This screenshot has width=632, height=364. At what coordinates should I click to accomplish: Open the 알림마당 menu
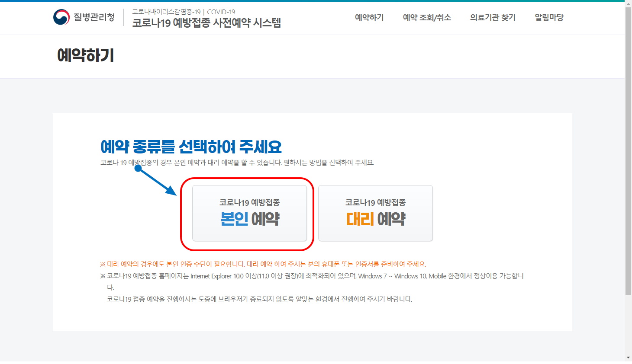coord(549,18)
